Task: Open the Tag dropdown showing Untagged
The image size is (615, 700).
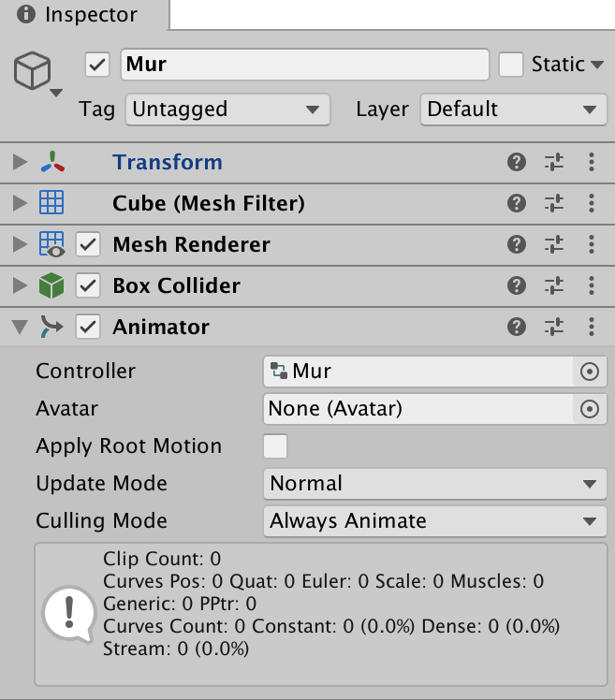Action: click(227, 109)
